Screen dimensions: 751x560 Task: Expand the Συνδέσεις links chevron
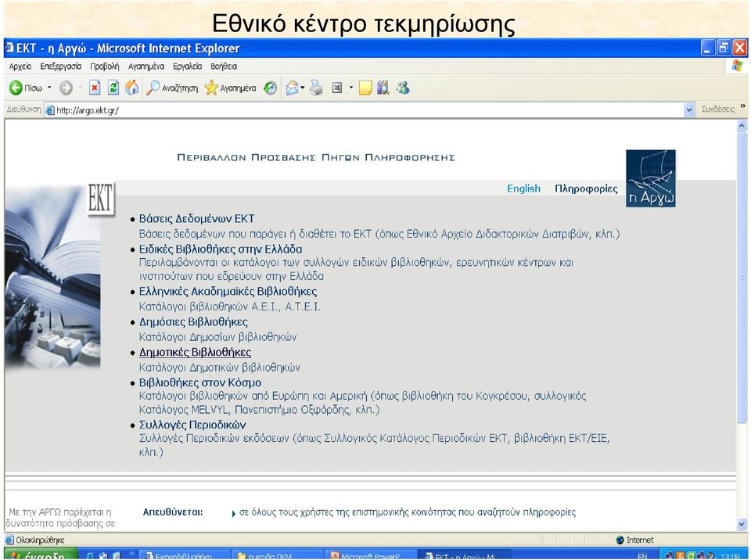click(743, 106)
